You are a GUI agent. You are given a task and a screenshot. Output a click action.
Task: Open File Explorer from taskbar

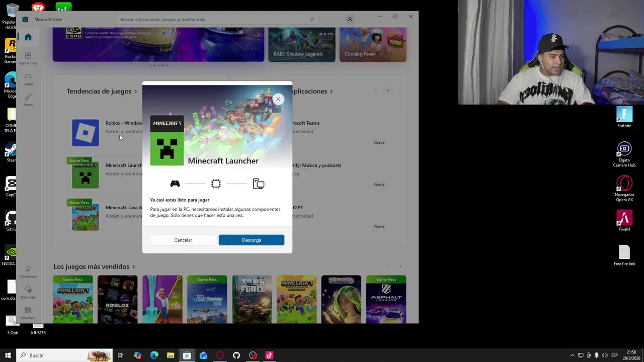click(x=171, y=355)
